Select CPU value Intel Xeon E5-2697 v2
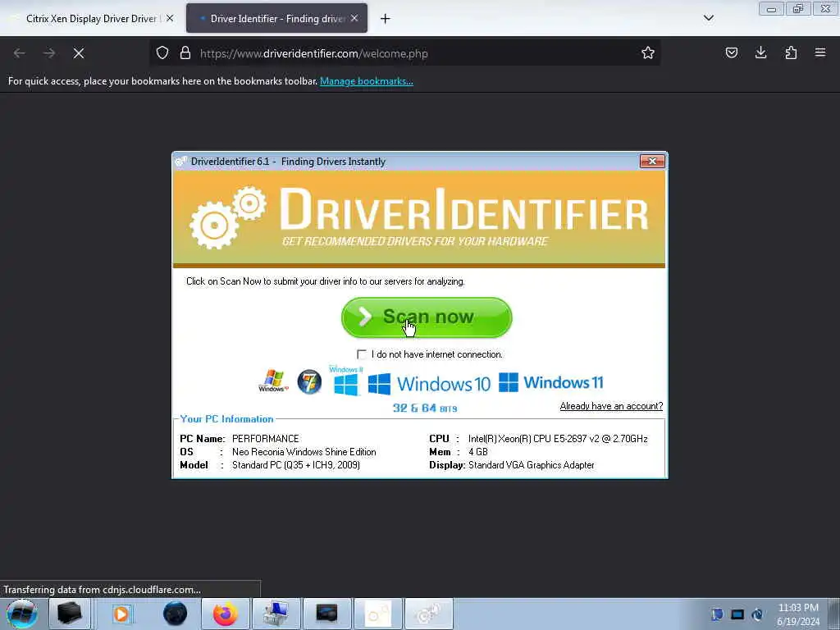 click(558, 439)
